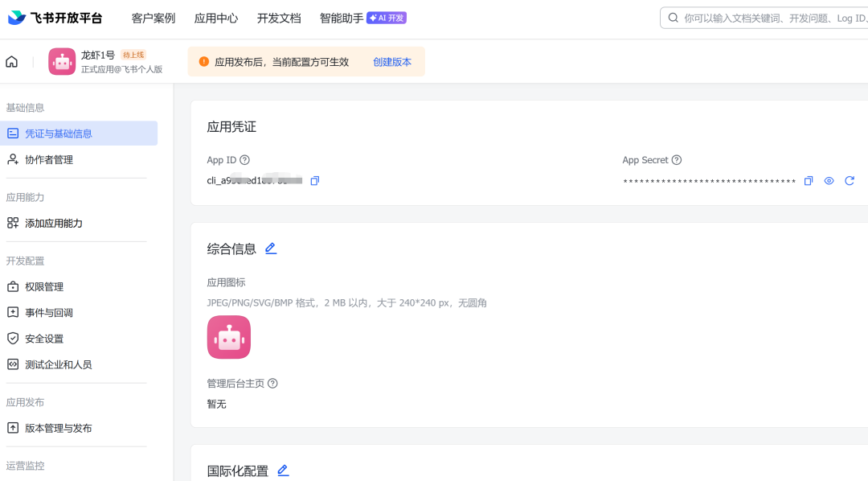Click the home icon in the header

point(11,62)
